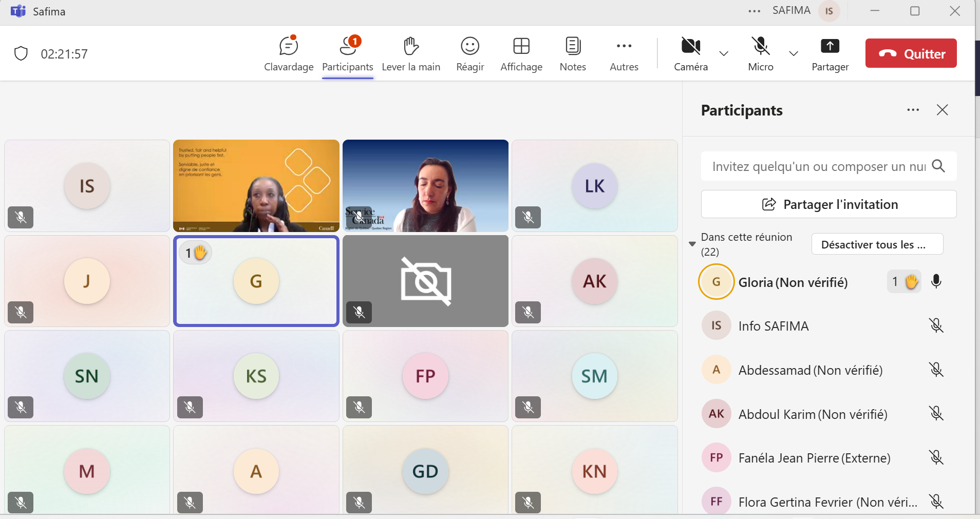Open the Autres more actions menu

point(624,54)
